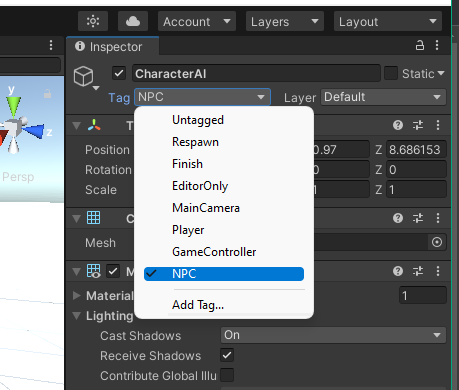Click the Scale Z value field
459x390 pixels.
click(x=416, y=190)
